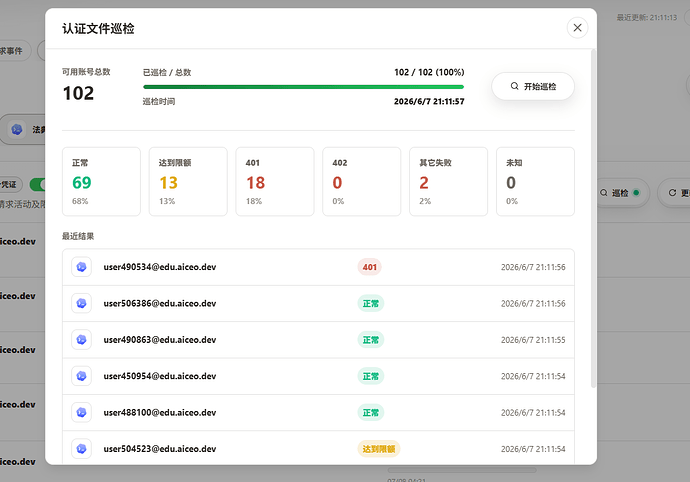This screenshot has width=690, height=482.
Task: Click user488100@edu.aiceo.dev email
Action: pos(160,412)
